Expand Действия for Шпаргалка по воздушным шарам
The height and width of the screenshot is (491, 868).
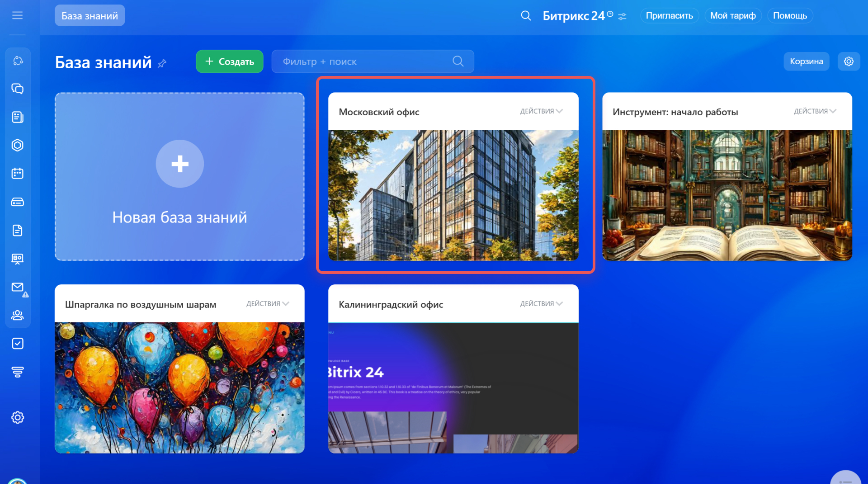(x=268, y=304)
